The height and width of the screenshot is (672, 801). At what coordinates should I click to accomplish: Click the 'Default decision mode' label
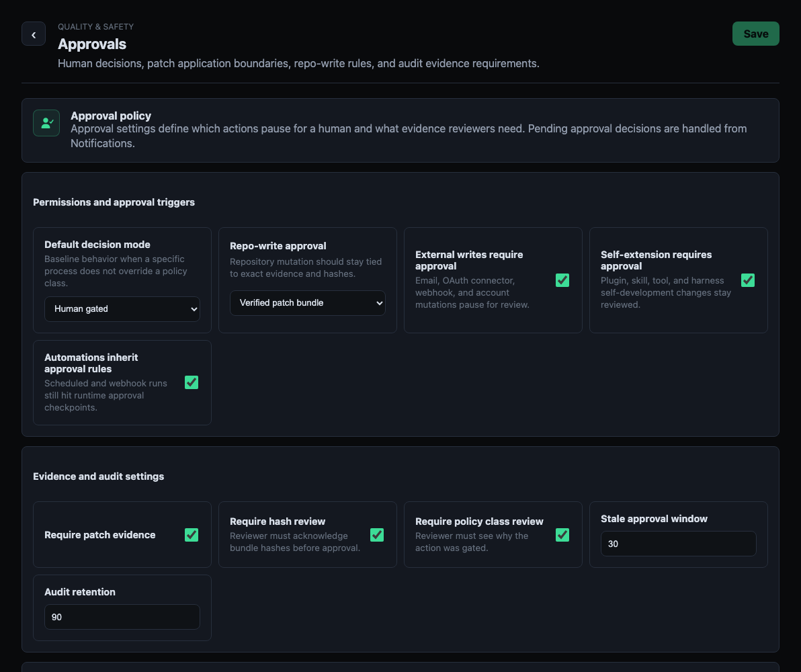point(97,245)
